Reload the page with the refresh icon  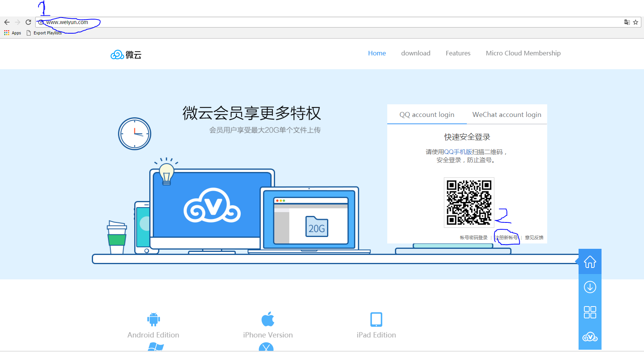28,22
